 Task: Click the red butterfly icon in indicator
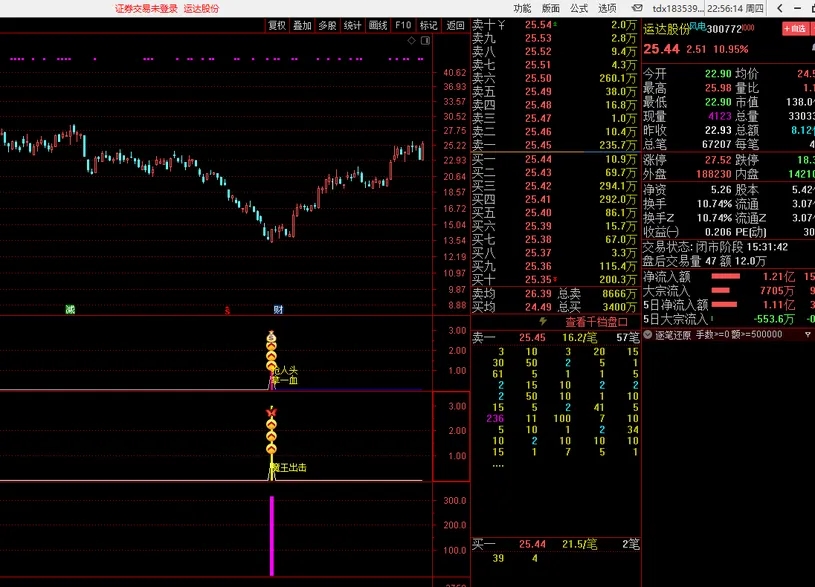tap(270, 412)
